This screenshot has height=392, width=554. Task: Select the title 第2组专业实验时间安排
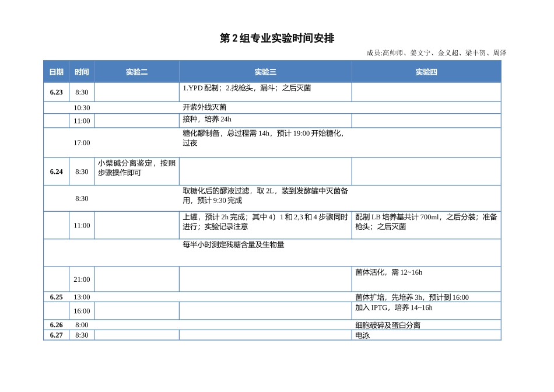[x=277, y=35]
